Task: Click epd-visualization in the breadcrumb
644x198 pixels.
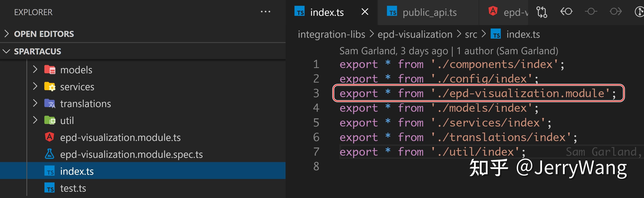Action: [415, 34]
